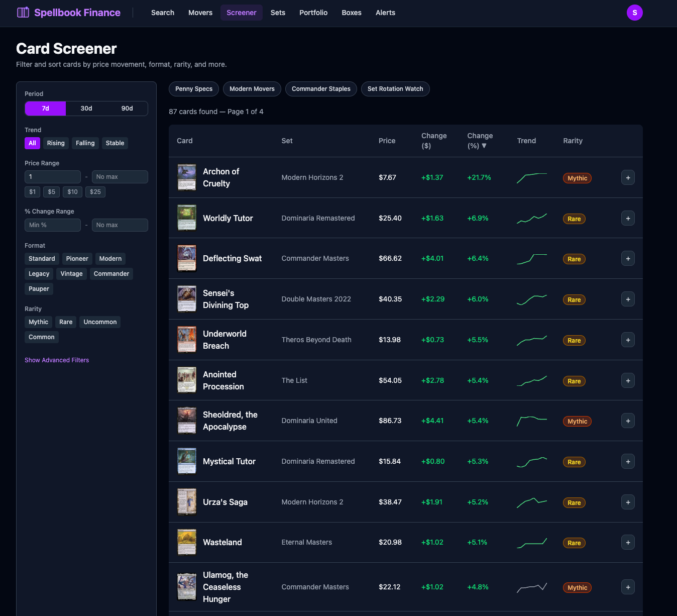Viewport: 677px width, 616px height.
Task: Click the Spellbook Finance book logo icon
Action: point(23,12)
